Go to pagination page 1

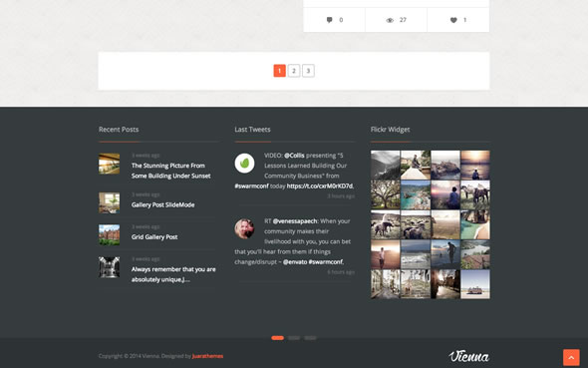click(x=279, y=71)
